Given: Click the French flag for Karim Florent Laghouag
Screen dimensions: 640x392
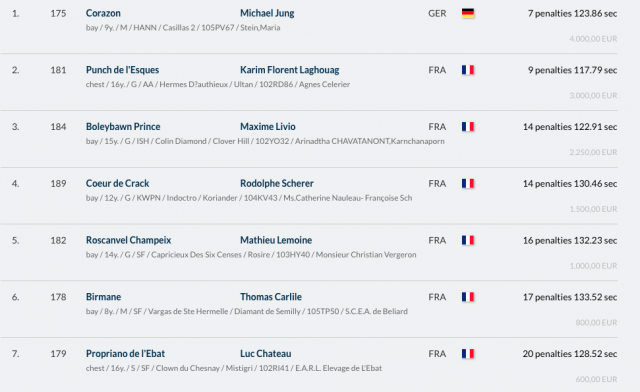Looking at the screenshot, I should pos(468,70).
